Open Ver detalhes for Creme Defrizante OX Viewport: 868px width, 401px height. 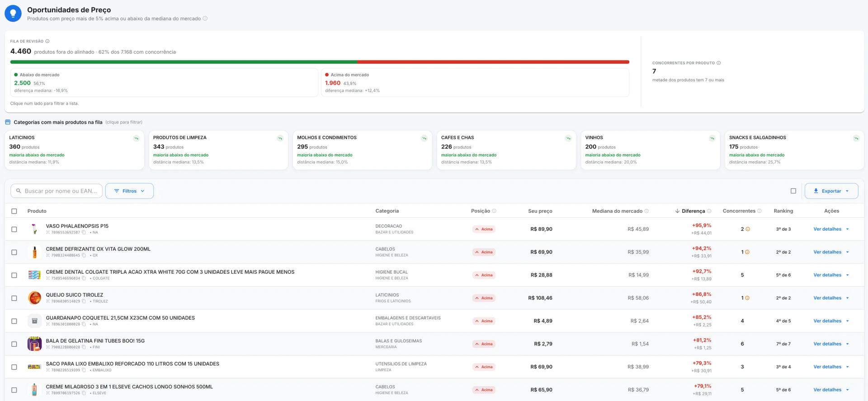pyautogui.click(x=827, y=252)
